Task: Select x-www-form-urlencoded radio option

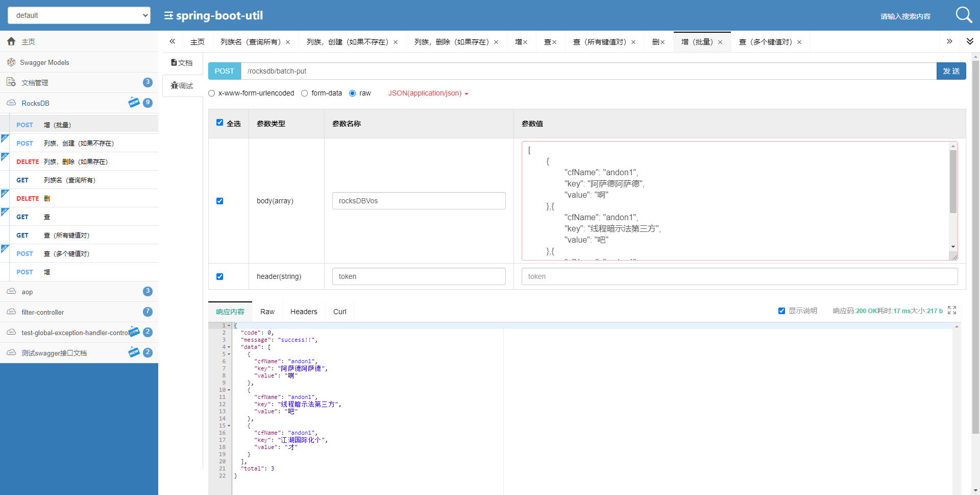Action: (211, 93)
